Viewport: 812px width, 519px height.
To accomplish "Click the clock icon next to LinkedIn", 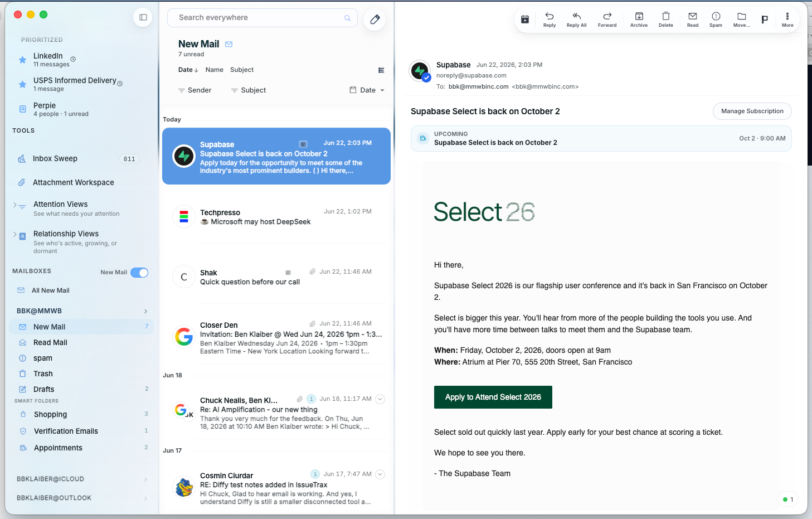I will pos(73,59).
